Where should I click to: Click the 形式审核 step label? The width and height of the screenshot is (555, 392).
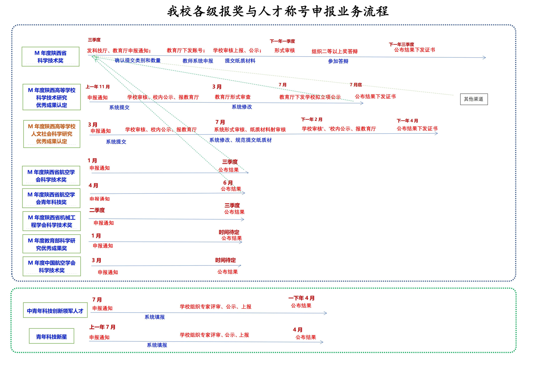(285, 50)
